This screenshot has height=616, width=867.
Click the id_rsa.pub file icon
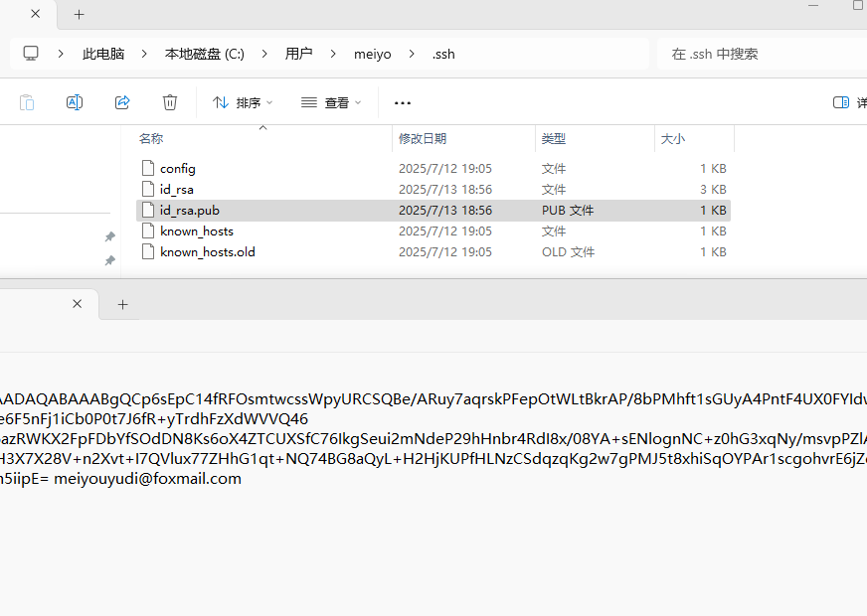147,210
